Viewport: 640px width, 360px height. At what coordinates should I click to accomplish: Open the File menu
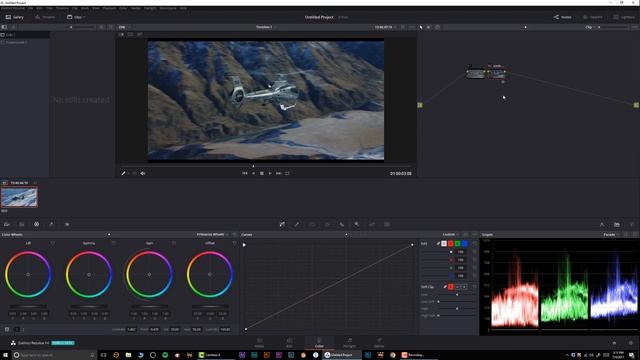click(x=31, y=8)
